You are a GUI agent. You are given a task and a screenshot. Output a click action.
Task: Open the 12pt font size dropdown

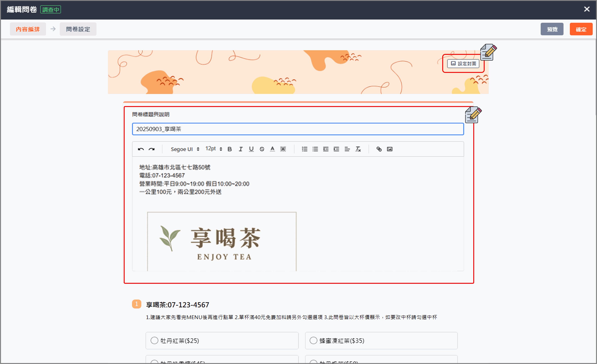[214, 149]
